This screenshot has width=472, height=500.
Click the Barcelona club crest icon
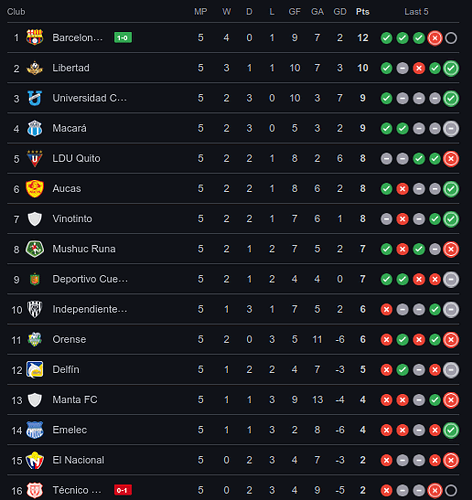[35, 37]
